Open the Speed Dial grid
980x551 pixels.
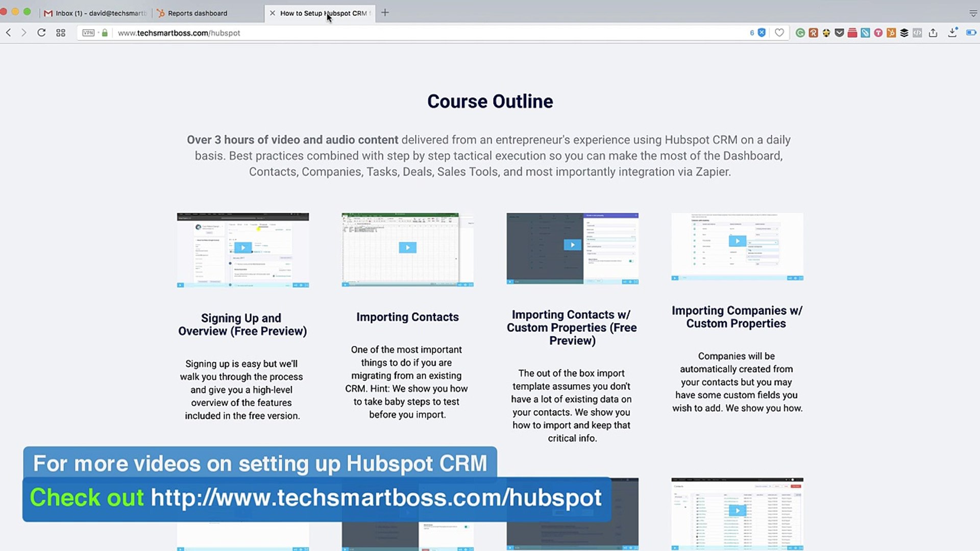(61, 33)
